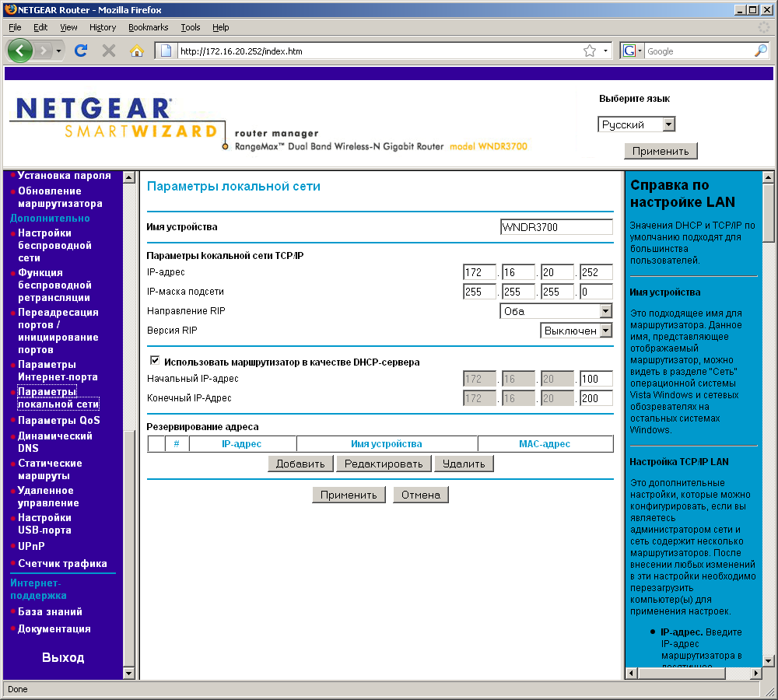Open the Help menu
This screenshot has height=700, width=778.
220,27
